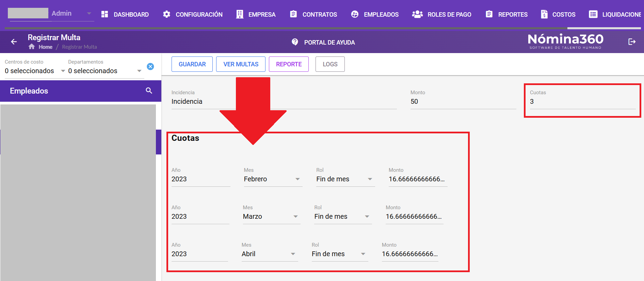Click the REPORTE button
The width and height of the screenshot is (644, 281).
click(289, 64)
